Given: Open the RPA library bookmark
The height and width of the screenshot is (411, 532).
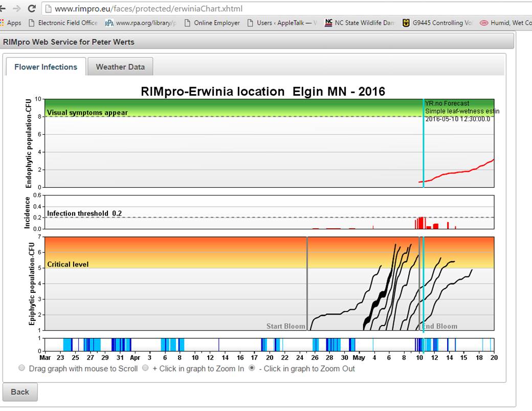Looking at the screenshot, I should click(x=141, y=23).
